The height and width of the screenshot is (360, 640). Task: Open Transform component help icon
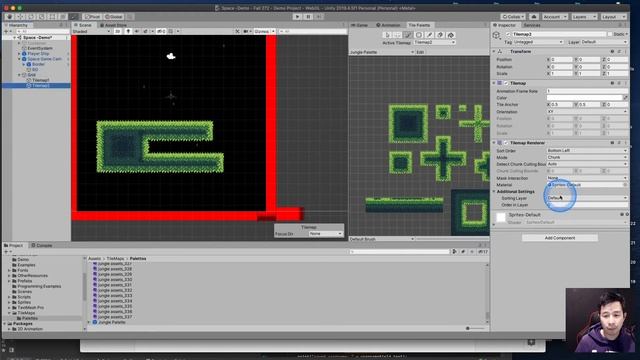coord(612,52)
